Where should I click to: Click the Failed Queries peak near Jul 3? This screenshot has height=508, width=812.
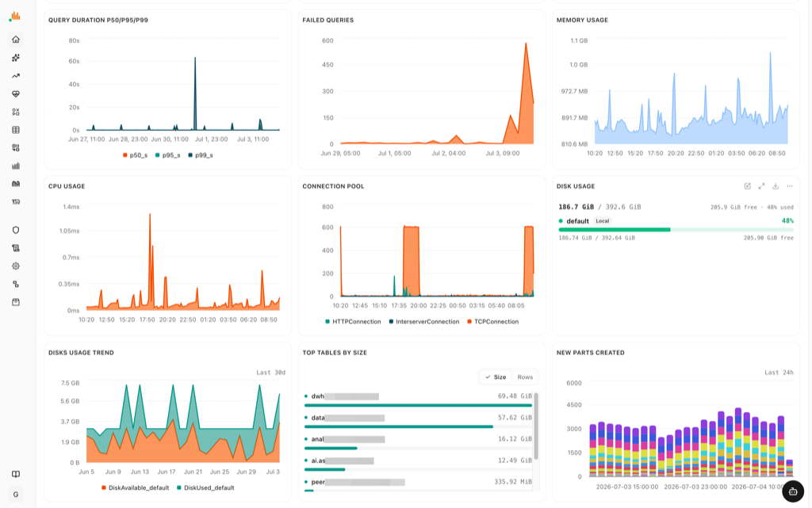[526, 44]
